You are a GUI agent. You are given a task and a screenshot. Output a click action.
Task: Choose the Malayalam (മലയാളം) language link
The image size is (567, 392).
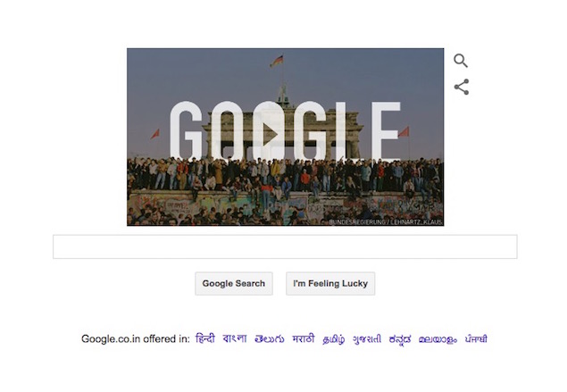(438, 339)
